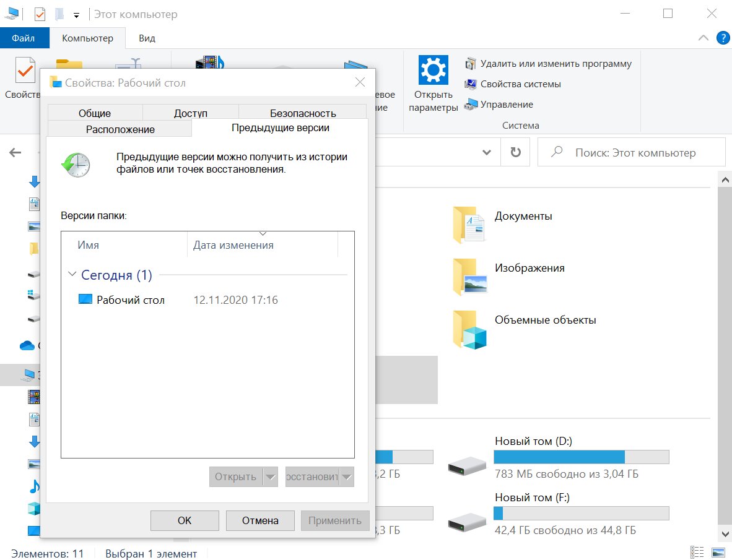Click the refresh button next to the address bar
Viewport: 732px width, 560px height.
pos(515,152)
